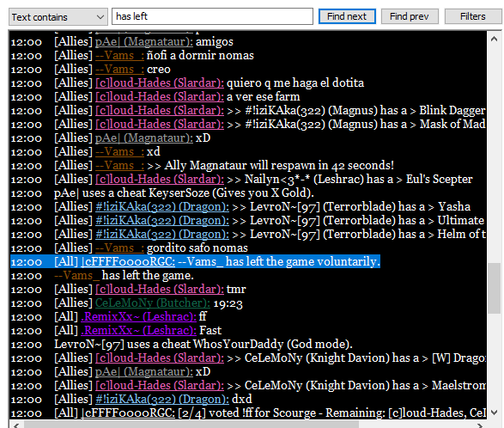Click pAe| (Magnataur) link in 'amigos' row
Viewport: 504px width, 428px height.
(144, 42)
